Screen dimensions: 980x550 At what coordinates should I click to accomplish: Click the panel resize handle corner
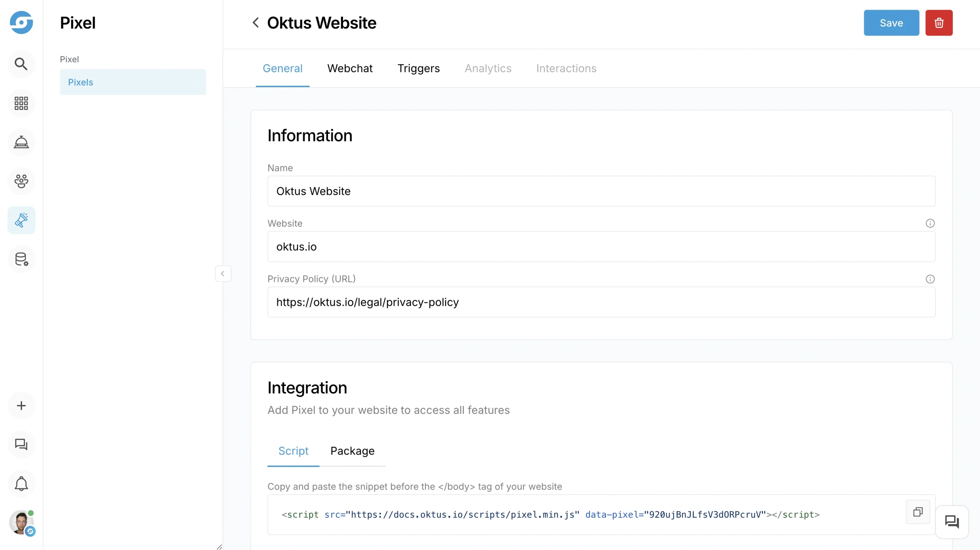(x=219, y=547)
